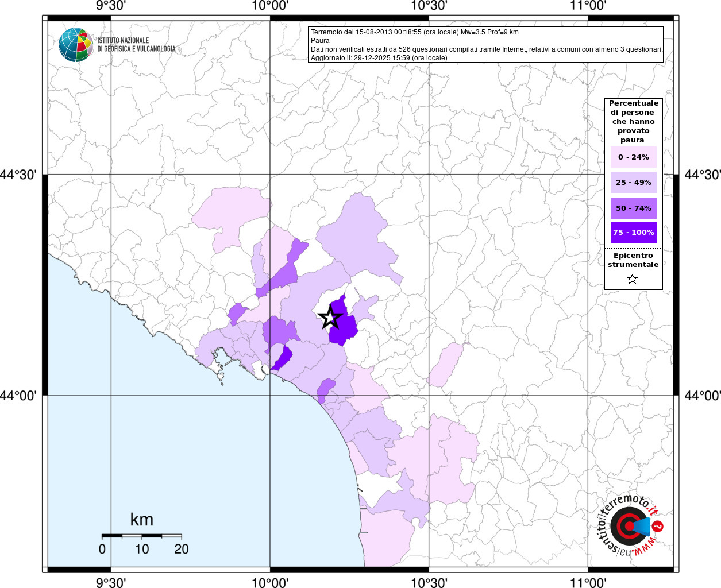Click the star symbol in the legend
721x588 pixels.
[x=633, y=280]
